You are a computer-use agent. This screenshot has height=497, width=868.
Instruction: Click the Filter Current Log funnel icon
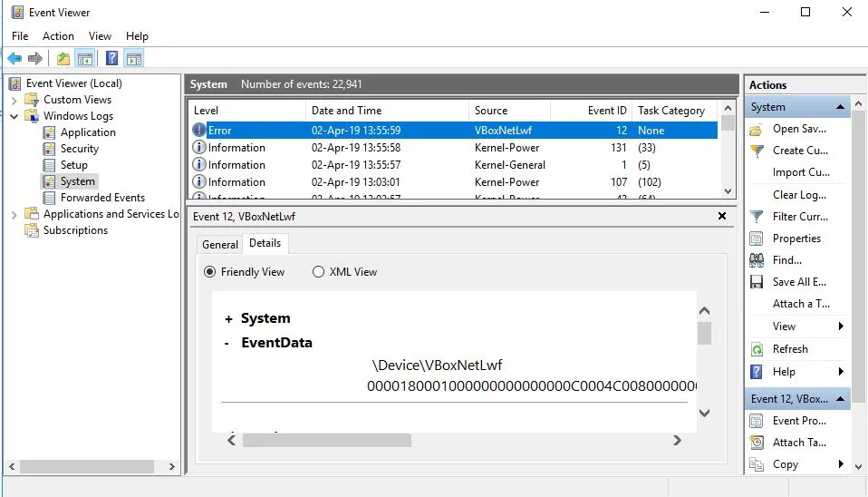(757, 217)
